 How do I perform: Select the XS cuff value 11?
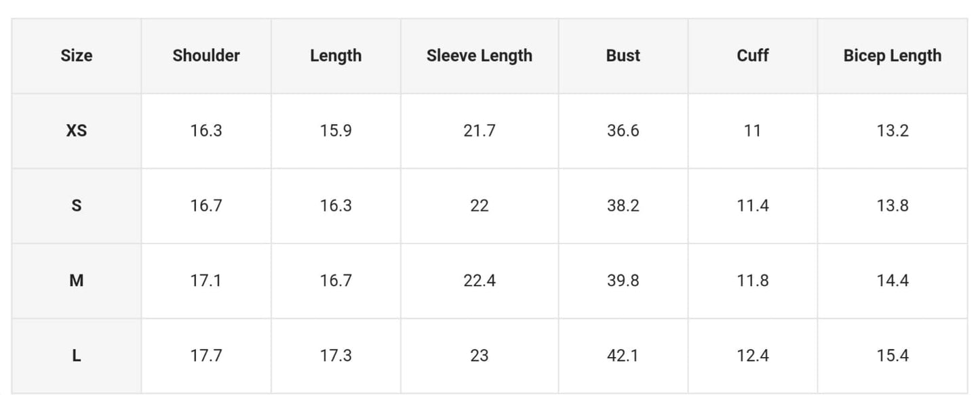pos(753,131)
